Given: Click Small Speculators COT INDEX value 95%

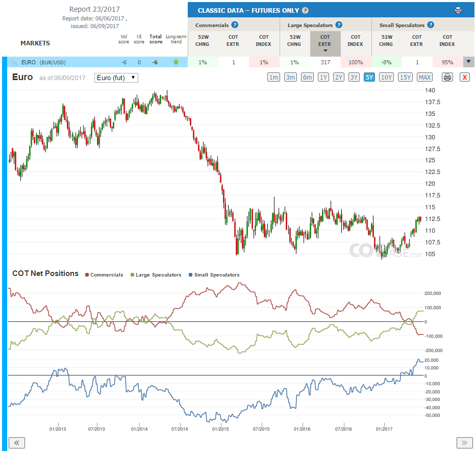Looking at the screenshot, I should pos(447,62).
